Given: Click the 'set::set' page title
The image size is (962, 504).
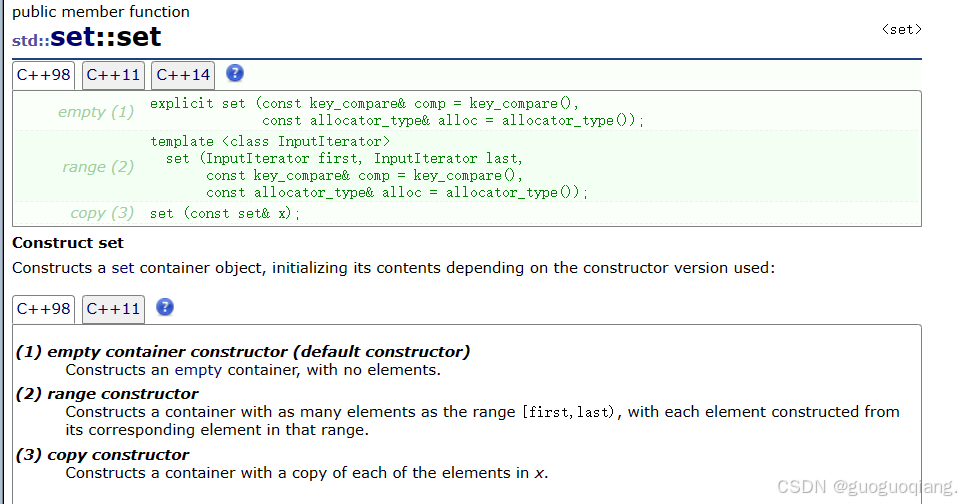Looking at the screenshot, I should (x=106, y=37).
